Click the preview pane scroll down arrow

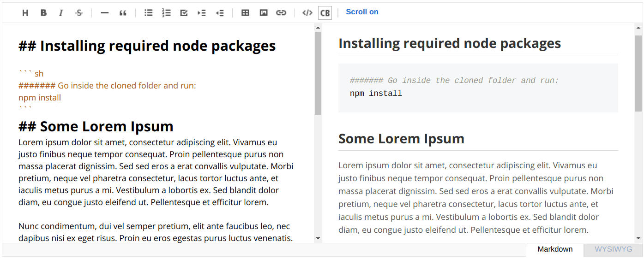tap(638, 238)
